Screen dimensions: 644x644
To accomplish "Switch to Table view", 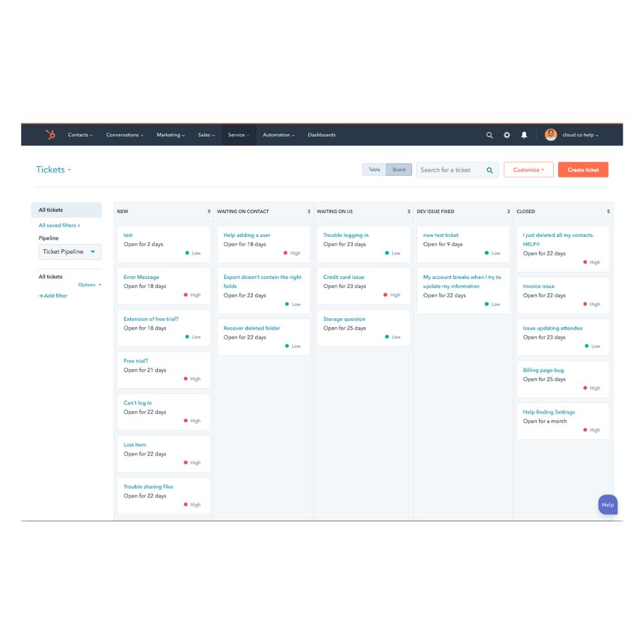I will pos(374,169).
